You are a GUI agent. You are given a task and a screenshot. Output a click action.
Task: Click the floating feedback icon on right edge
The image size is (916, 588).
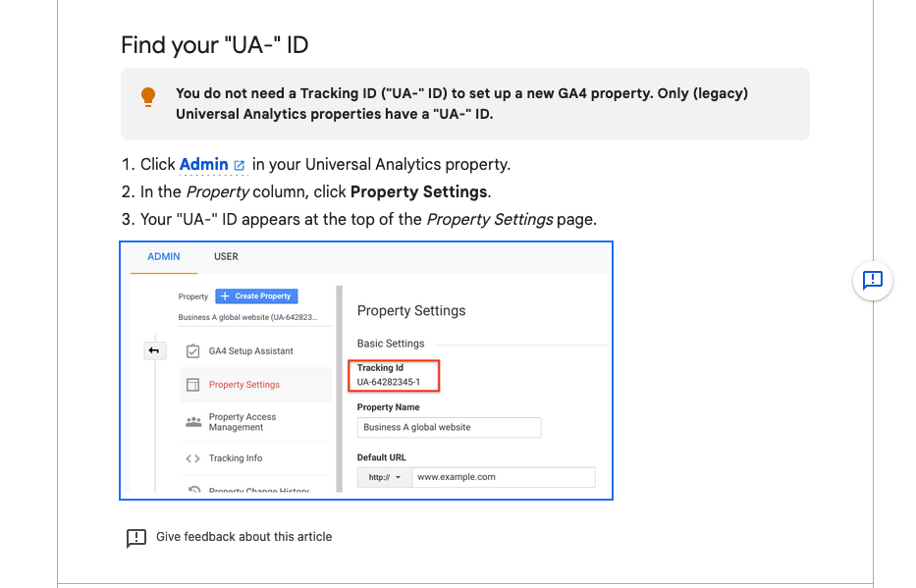[x=872, y=281]
